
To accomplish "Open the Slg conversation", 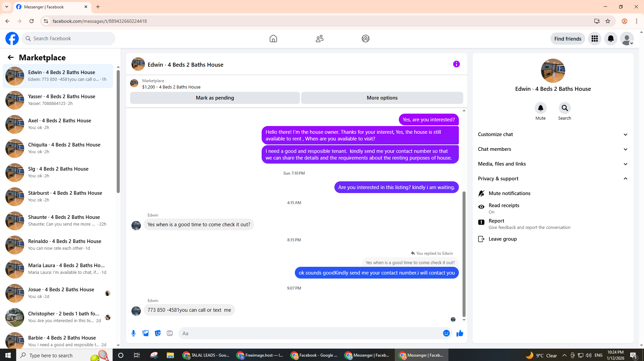I will [x=58, y=172].
